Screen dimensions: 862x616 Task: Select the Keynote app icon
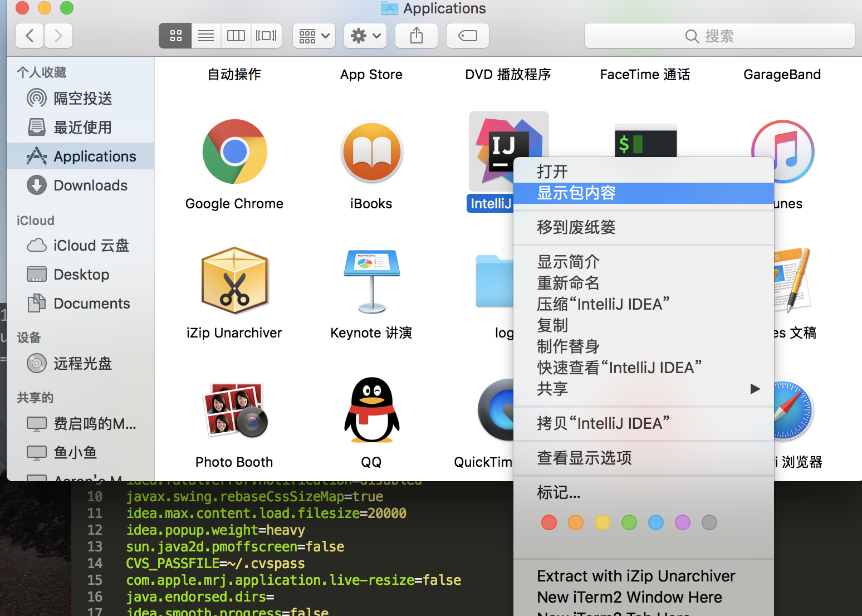371,282
